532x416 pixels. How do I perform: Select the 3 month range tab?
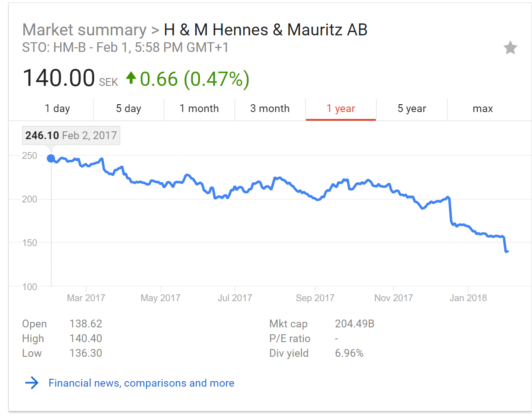270,108
